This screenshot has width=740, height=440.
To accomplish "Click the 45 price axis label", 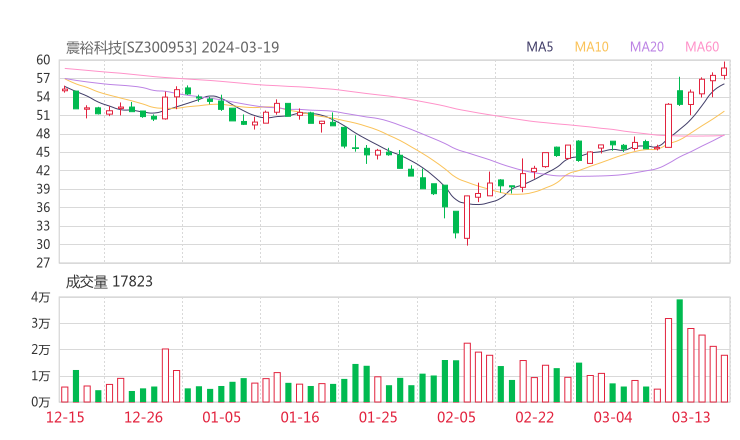I will coord(43,152).
